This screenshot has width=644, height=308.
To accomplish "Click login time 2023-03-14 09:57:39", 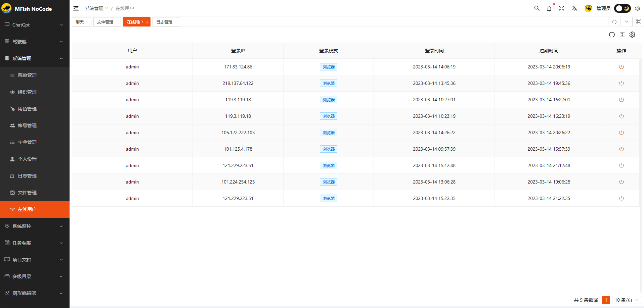I will coord(434,149).
